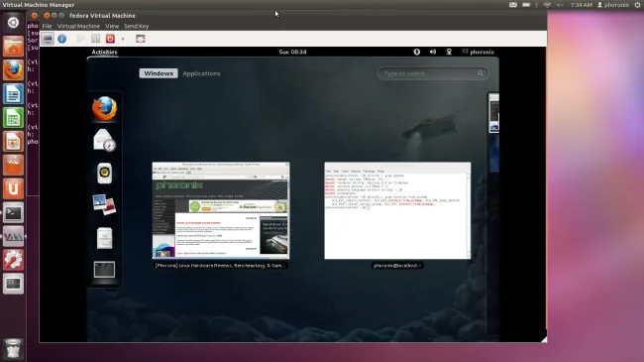
Task: Open Ubuntu Software Center in launcher
Action: (13, 165)
